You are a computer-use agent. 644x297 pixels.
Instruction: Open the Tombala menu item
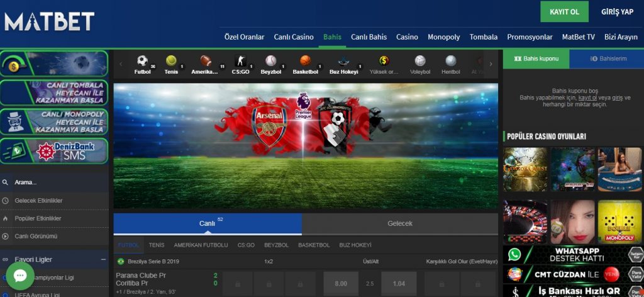[484, 37]
